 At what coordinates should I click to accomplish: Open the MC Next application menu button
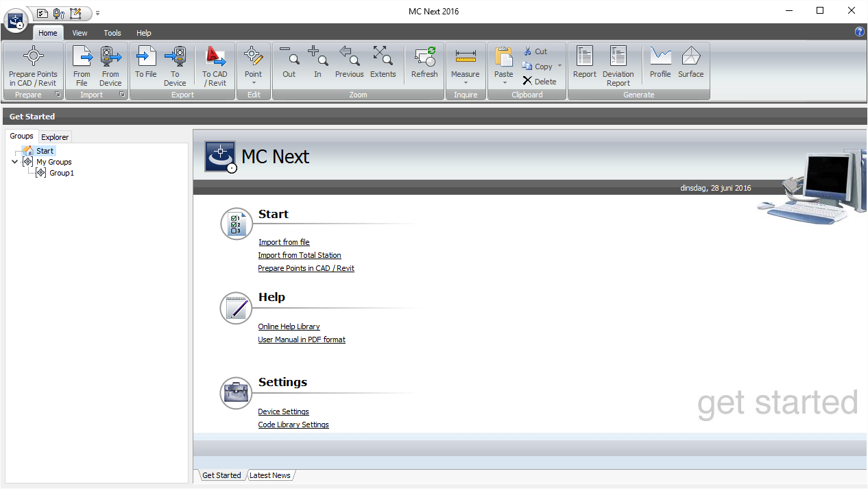pos(15,20)
